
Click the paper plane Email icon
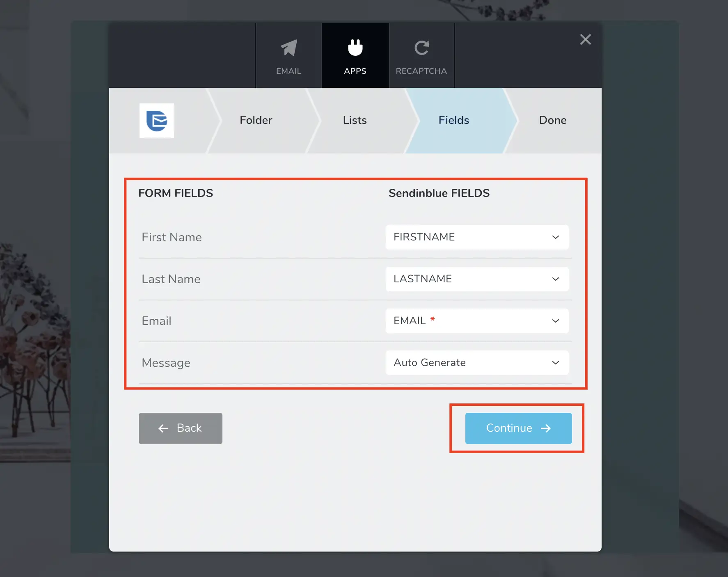tap(288, 48)
